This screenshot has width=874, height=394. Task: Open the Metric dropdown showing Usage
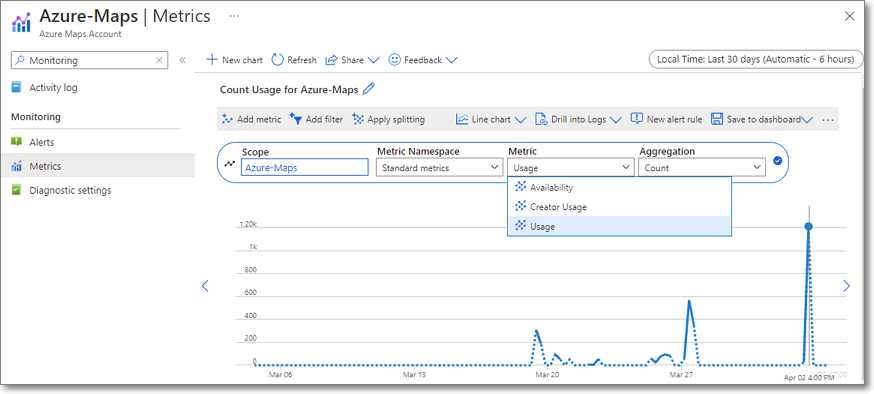pyautogui.click(x=570, y=167)
